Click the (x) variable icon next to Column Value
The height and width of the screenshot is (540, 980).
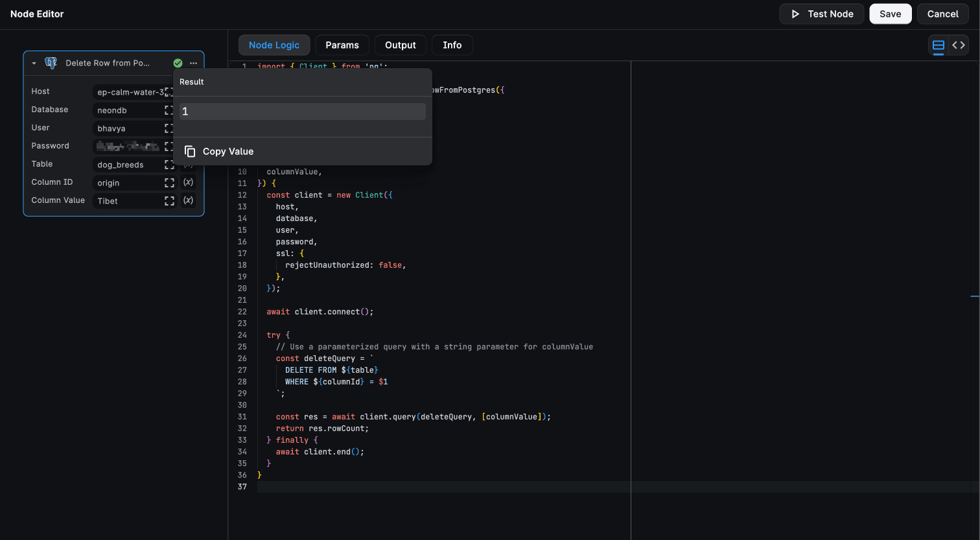187,200
